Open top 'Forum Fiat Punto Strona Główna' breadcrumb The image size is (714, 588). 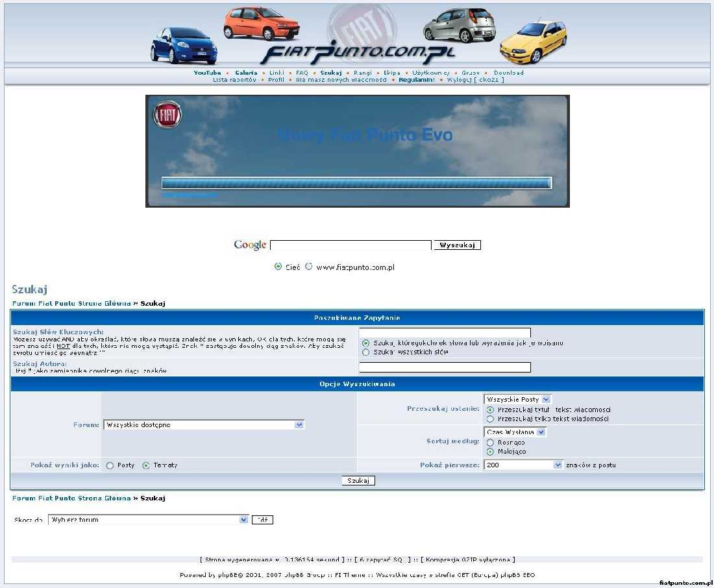tap(71, 303)
